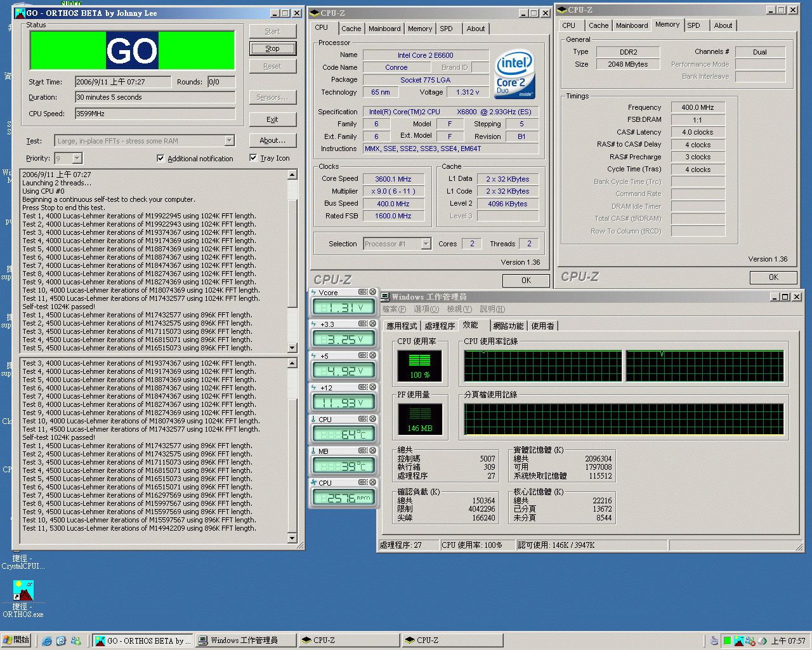Screen dimensions: 812x650
Task: Close the CPU temperature gadget
Action: tap(373, 419)
